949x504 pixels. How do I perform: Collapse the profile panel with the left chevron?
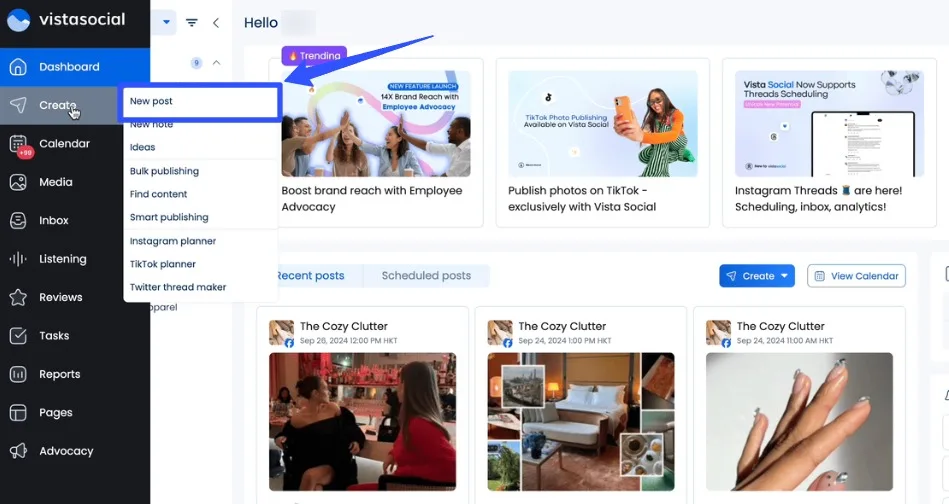pos(216,22)
